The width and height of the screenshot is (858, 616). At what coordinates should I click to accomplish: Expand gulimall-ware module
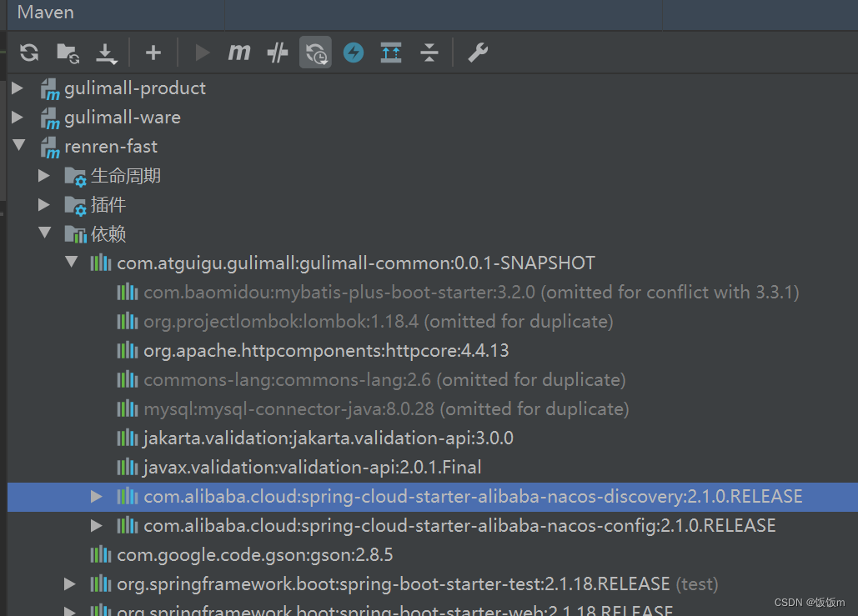coord(18,117)
